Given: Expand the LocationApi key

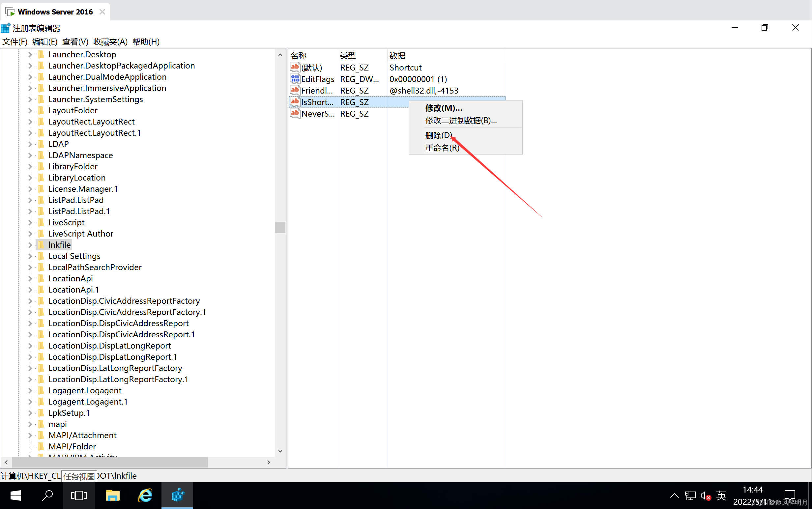Looking at the screenshot, I should click(30, 278).
